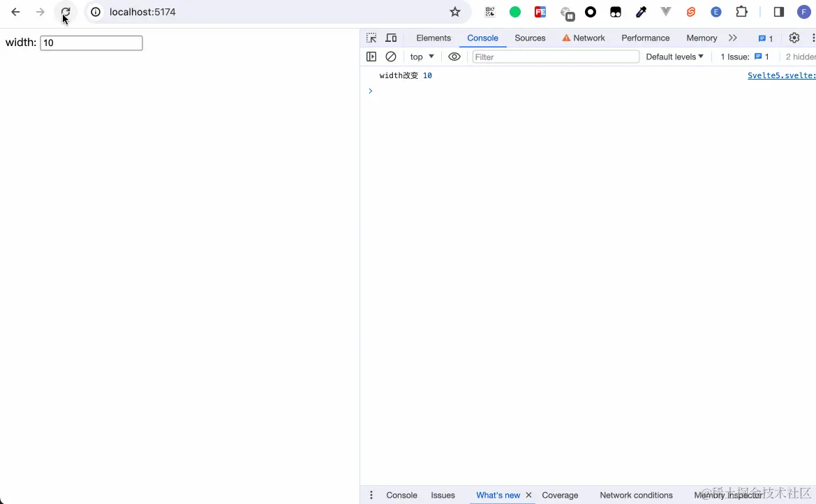Open the Network tab
Image resolution: width=816 pixels, height=504 pixels.
584,38
